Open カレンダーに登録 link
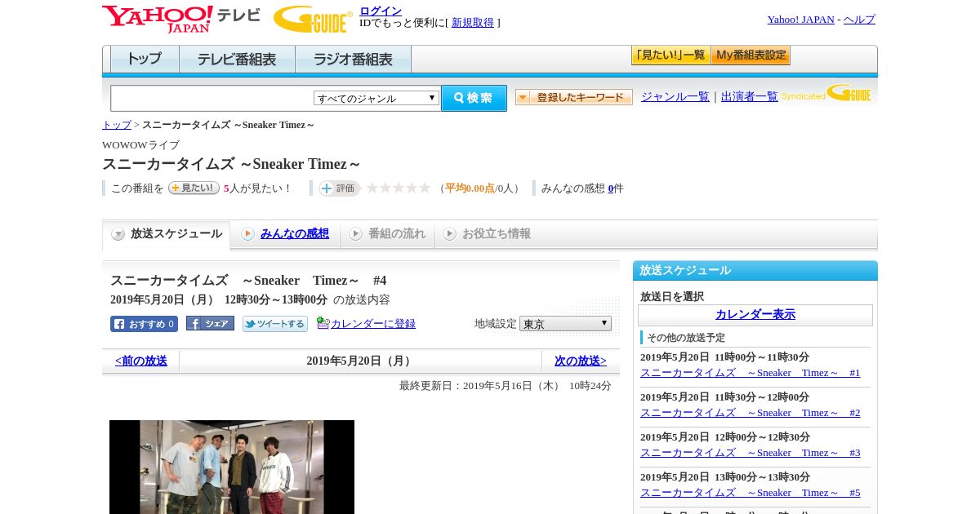The image size is (980, 514). [x=373, y=324]
